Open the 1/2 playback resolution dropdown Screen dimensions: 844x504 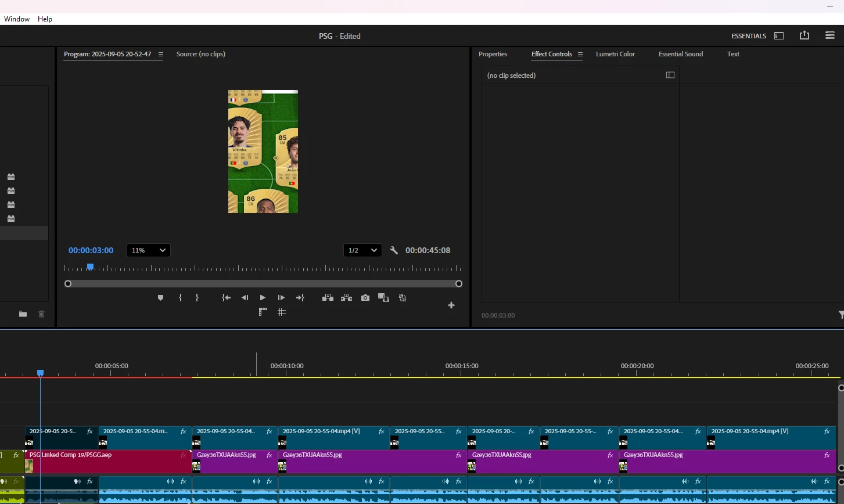(x=362, y=250)
